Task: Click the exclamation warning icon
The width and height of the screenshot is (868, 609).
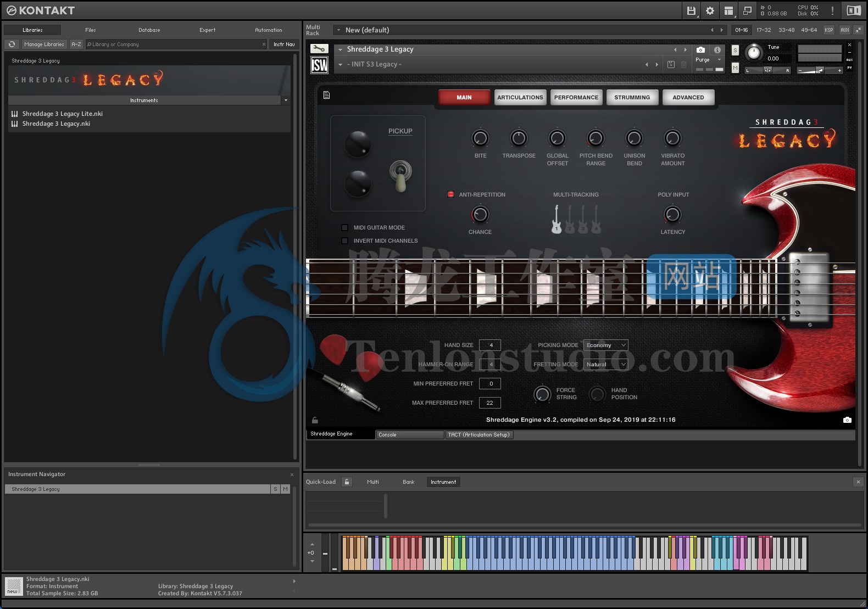Action: tap(832, 10)
